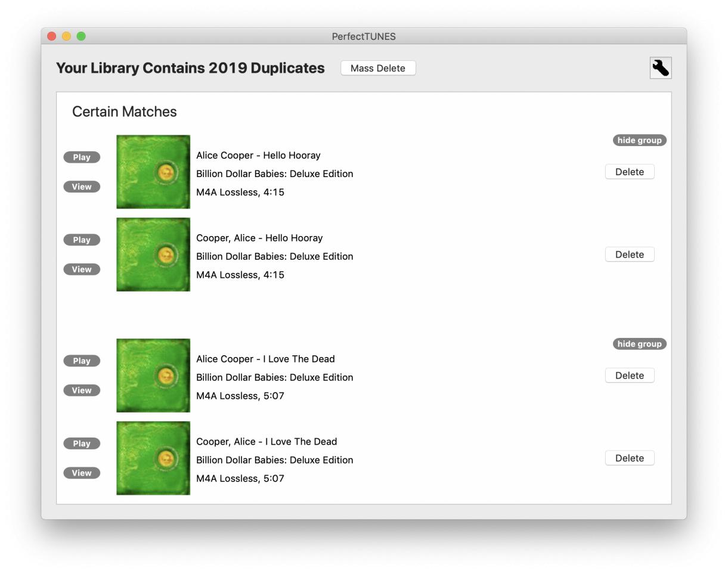View Cooper, Alice - I Love The Dead file
The image size is (728, 574).
82,473
